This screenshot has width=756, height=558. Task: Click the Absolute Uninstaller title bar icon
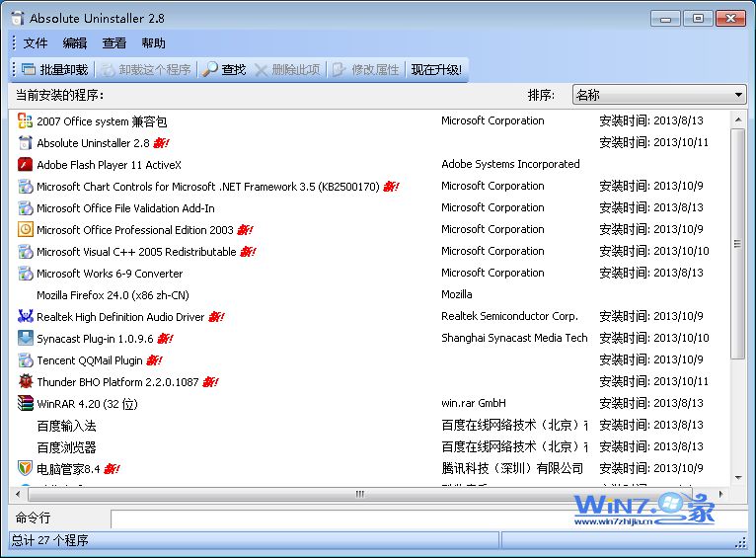tap(18, 19)
